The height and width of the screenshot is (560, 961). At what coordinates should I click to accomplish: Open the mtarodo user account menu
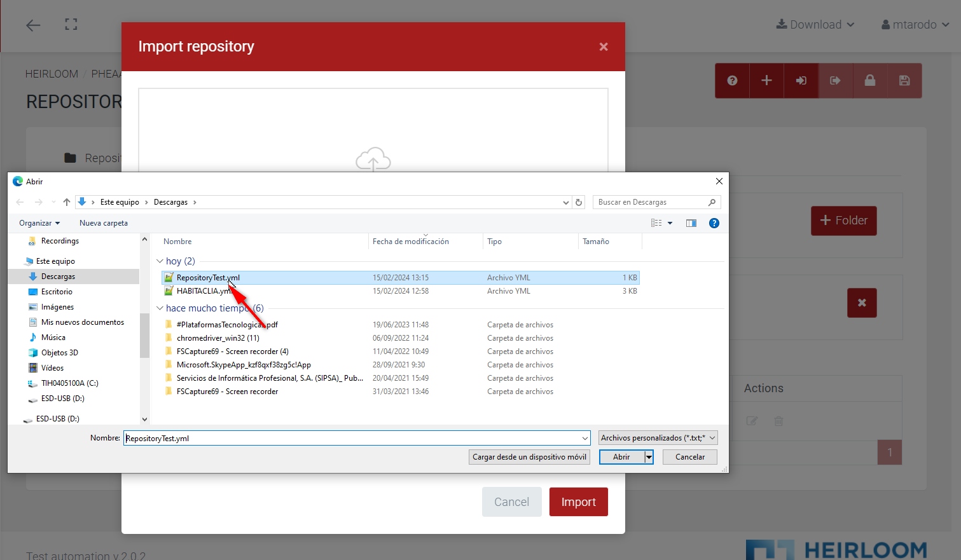pos(915,25)
